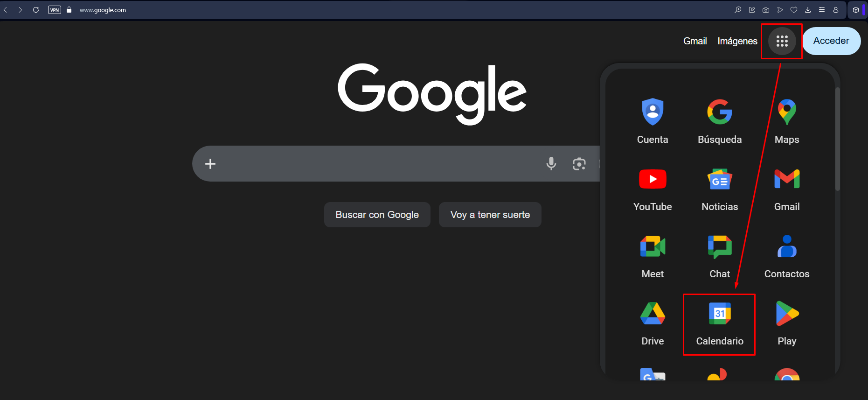868x400 pixels.
Task: Start voice search with the microphone icon
Action: tap(551, 164)
